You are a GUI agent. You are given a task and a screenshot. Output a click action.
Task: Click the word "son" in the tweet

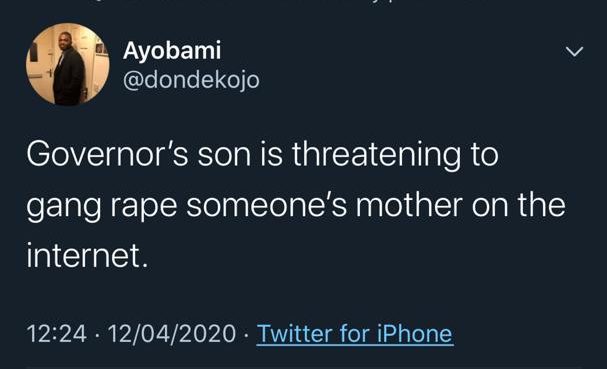[224, 156]
